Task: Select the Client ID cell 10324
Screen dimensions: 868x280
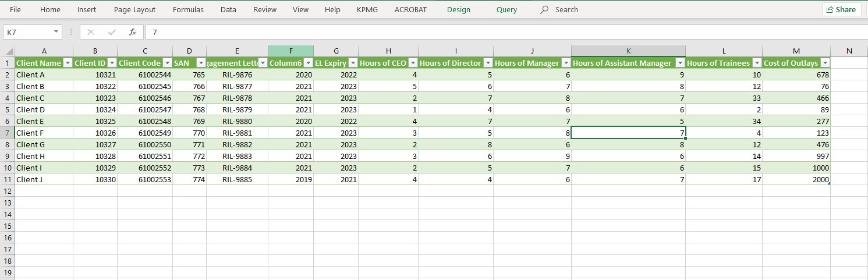Action: coord(95,109)
